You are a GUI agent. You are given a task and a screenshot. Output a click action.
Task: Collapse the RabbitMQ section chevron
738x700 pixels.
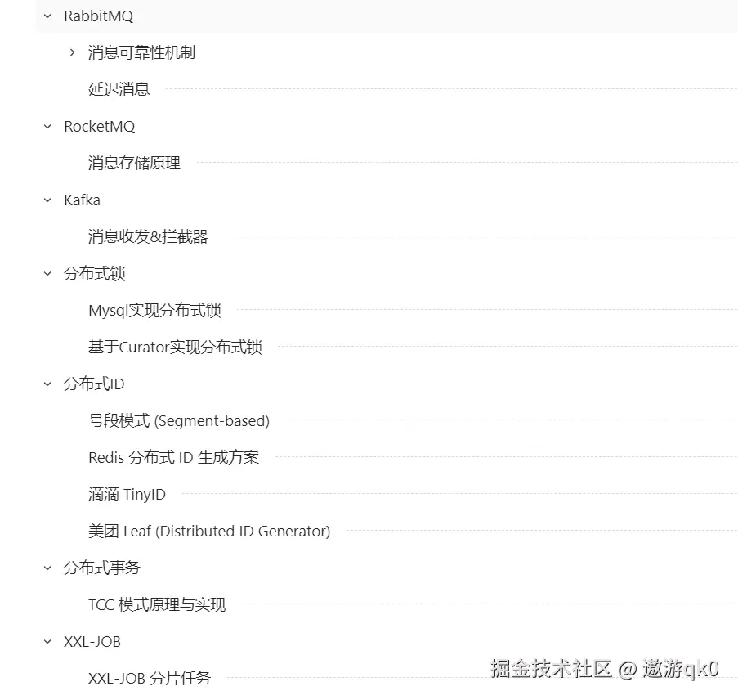coord(47,16)
